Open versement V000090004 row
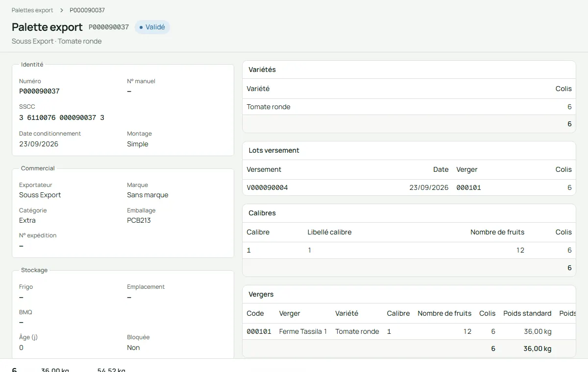 click(x=409, y=187)
